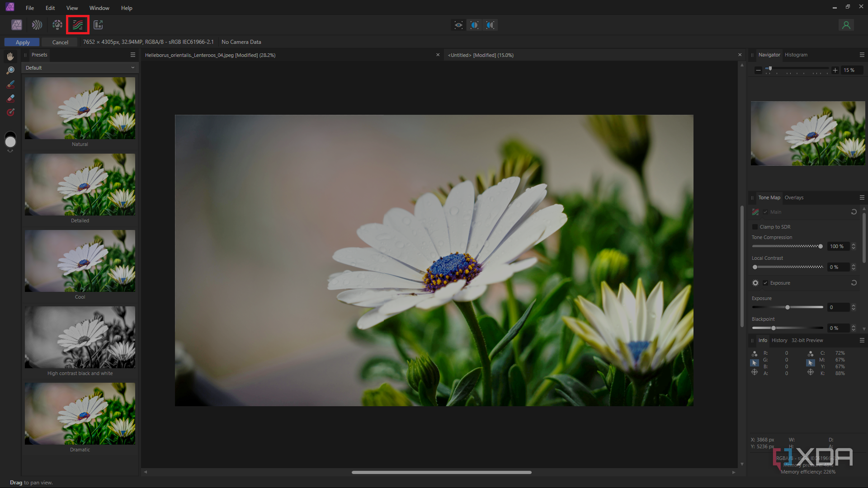
Task: Select the Tone Mapping persona icon
Action: click(78, 25)
